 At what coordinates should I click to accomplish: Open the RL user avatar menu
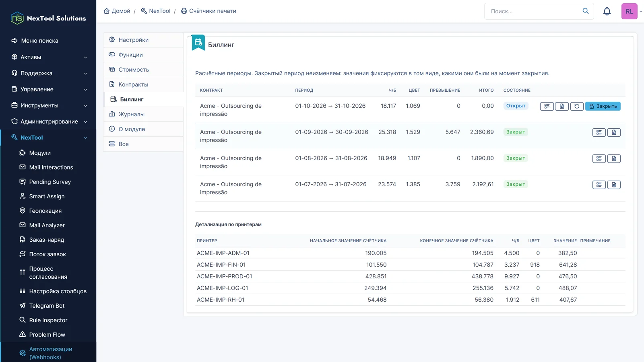pyautogui.click(x=630, y=11)
